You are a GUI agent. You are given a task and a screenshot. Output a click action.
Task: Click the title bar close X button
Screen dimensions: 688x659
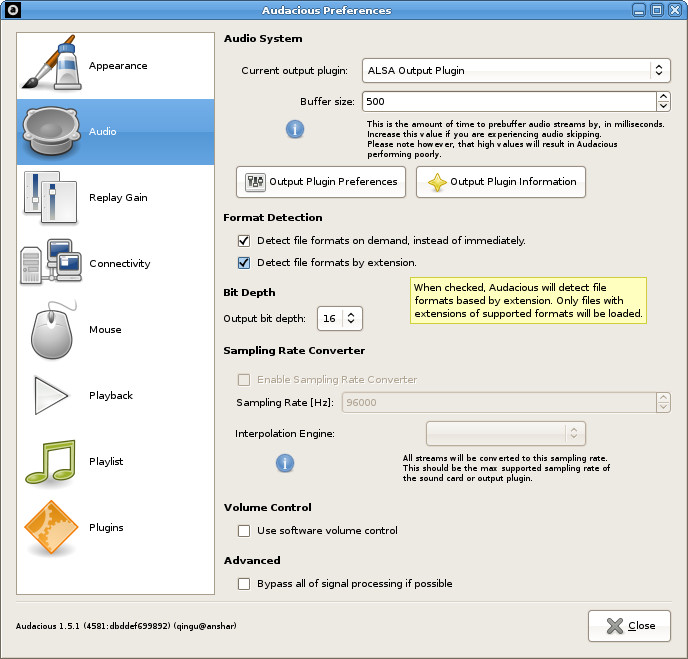point(675,10)
